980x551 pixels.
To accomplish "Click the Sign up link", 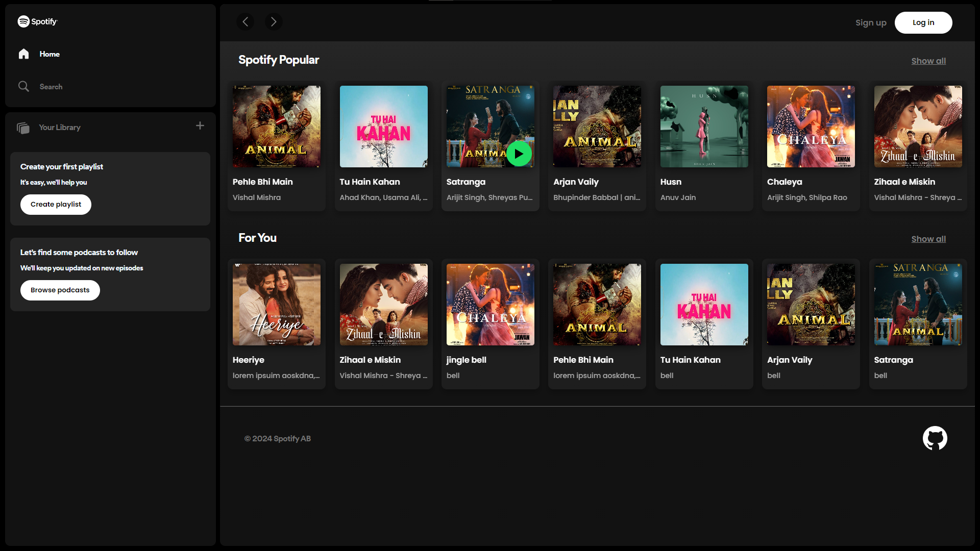I will [x=871, y=22].
